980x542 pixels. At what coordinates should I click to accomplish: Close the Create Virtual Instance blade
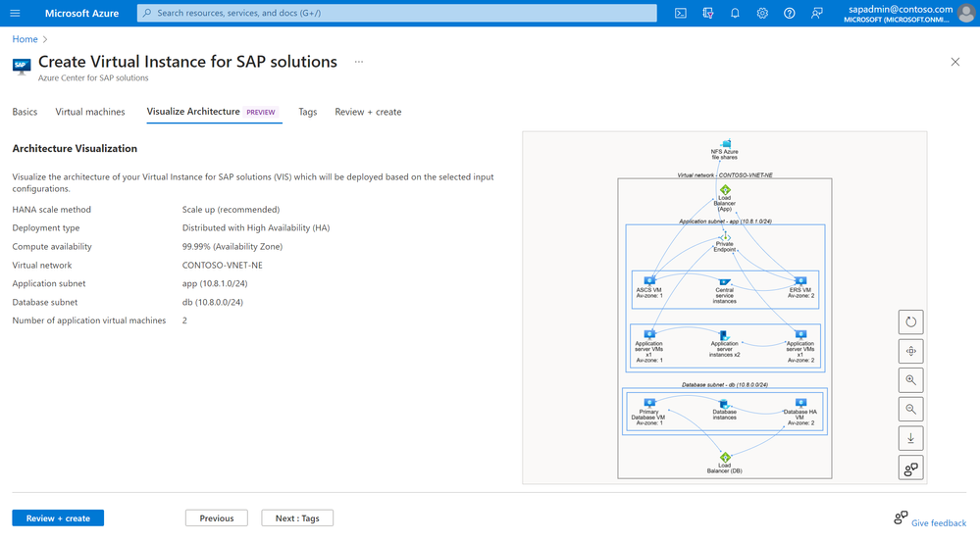[x=955, y=62]
